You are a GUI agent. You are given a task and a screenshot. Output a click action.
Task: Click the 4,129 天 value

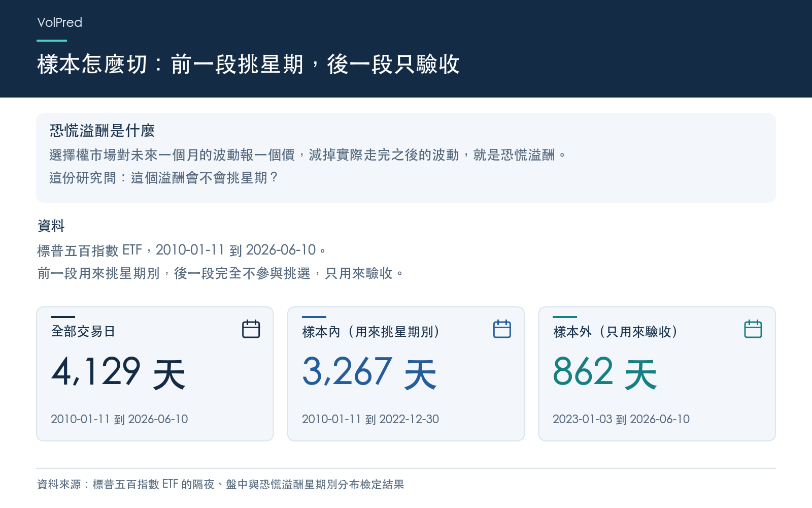tap(119, 372)
